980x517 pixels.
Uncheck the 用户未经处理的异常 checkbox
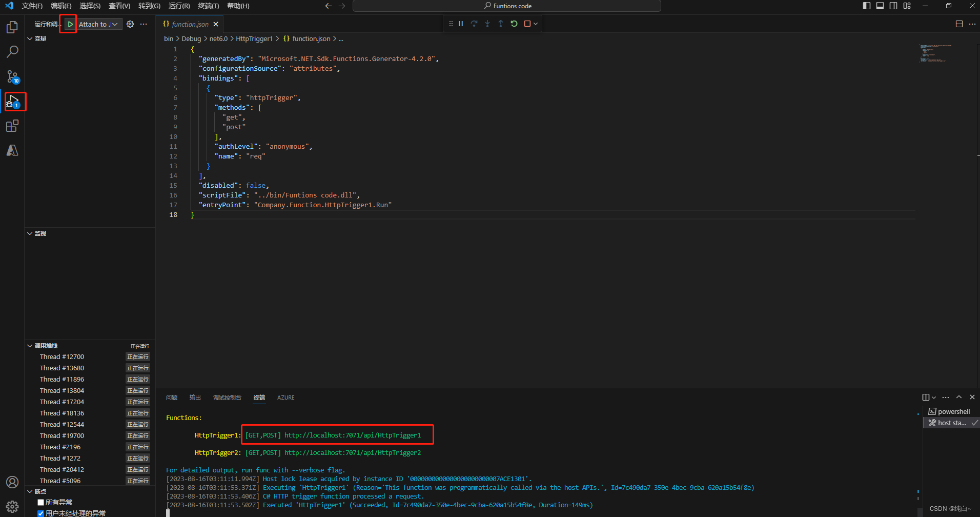point(40,513)
